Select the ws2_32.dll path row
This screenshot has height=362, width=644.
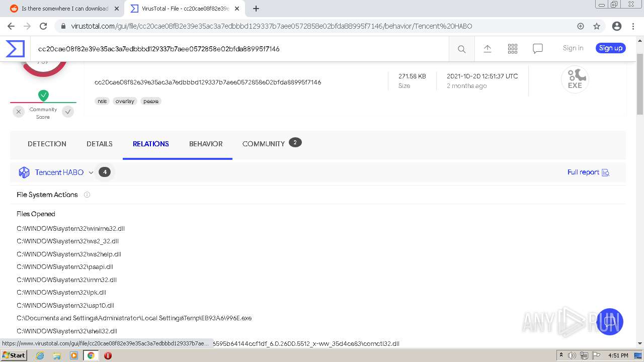(x=67, y=241)
